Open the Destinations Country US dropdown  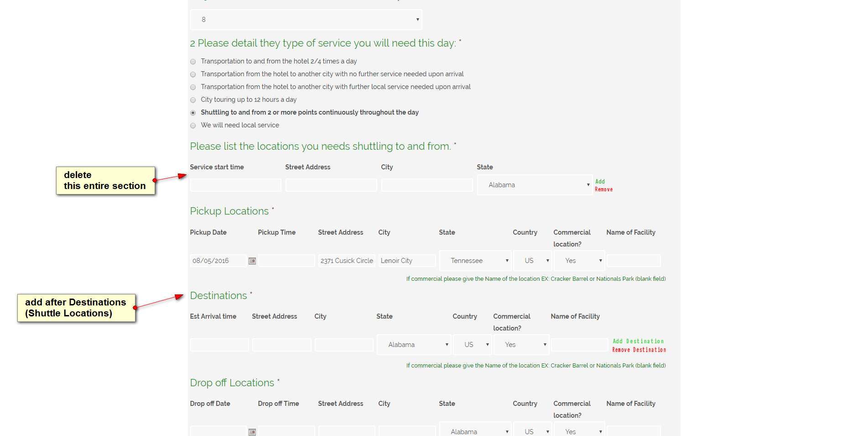pyautogui.click(x=473, y=345)
